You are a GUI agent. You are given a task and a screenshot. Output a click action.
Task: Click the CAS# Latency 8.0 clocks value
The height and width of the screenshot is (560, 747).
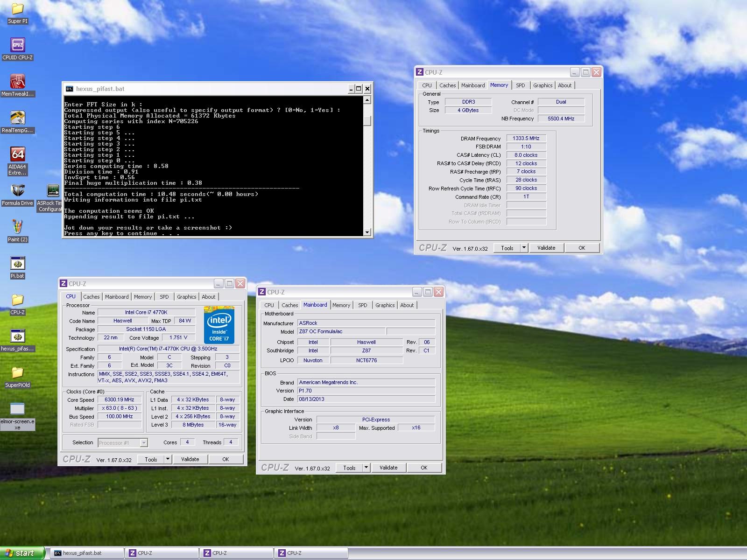(526, 155)
